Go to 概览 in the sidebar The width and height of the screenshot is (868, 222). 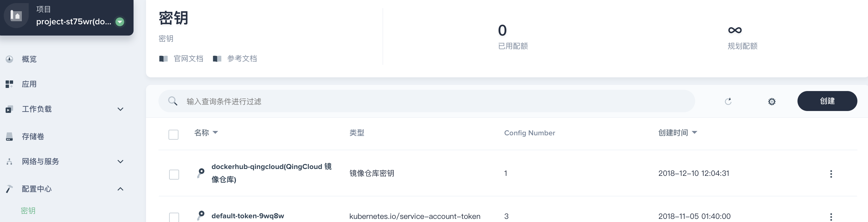(29, 59)
